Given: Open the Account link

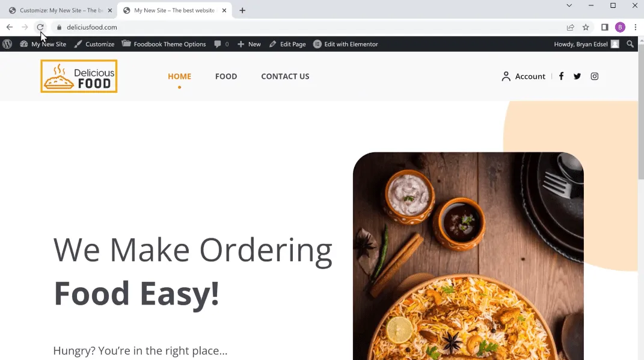Looking at the screenshot, I should coord(523,76).
